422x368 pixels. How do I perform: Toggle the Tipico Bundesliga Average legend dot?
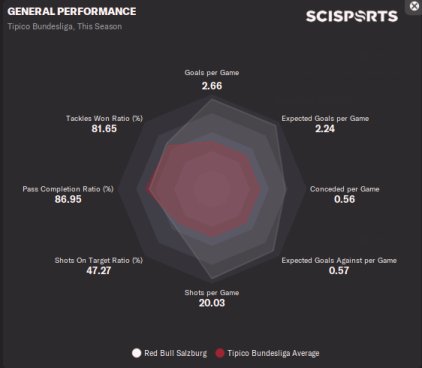click(x=220, y=353)
